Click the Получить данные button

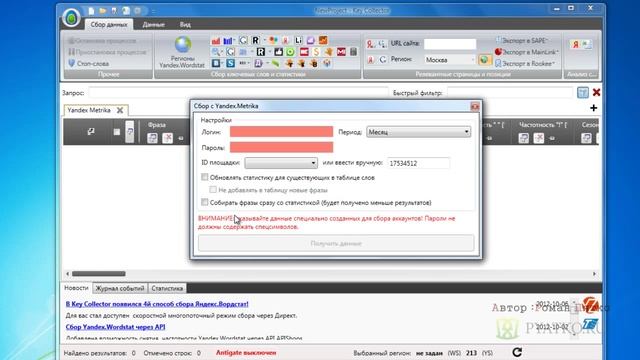tap(336, 243)
